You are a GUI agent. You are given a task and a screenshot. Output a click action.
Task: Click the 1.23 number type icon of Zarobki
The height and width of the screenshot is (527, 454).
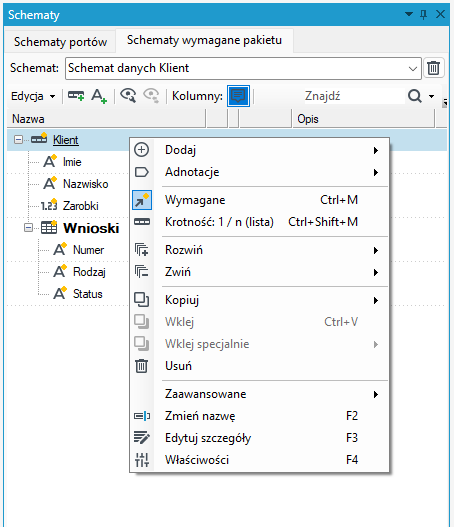click(49, 205)
